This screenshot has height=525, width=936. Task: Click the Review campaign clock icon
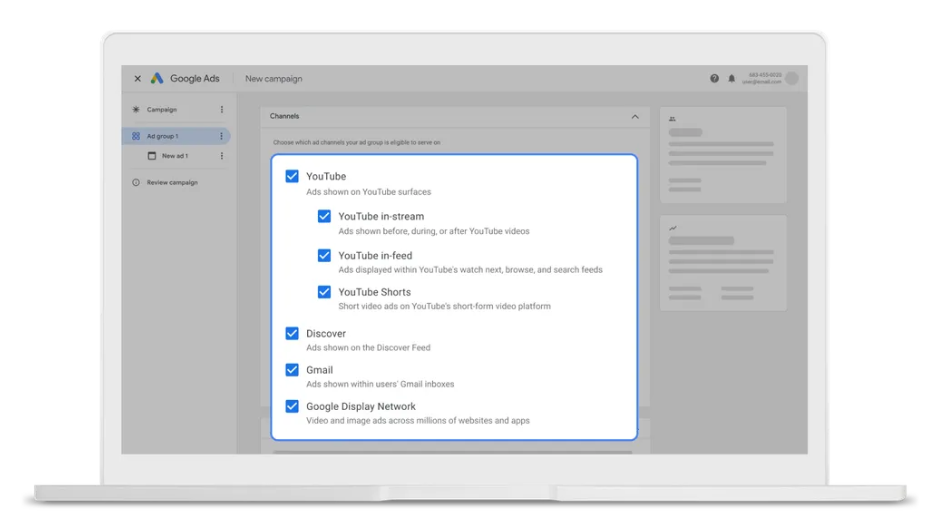136,183
